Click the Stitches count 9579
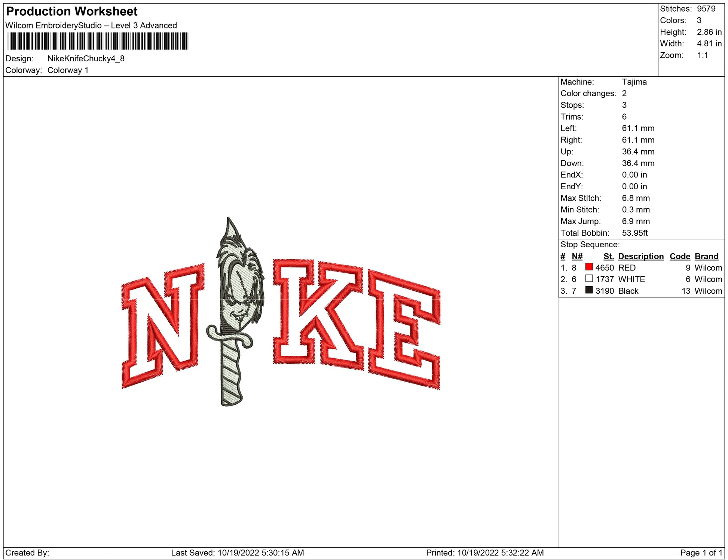Screen dimensions: 728x560 (x=706, y=9)
